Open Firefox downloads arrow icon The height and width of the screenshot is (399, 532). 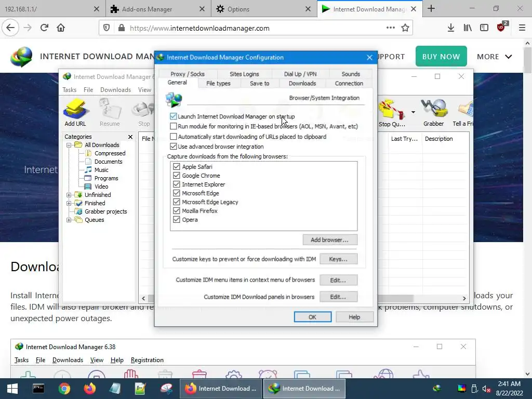click(450, 28)
